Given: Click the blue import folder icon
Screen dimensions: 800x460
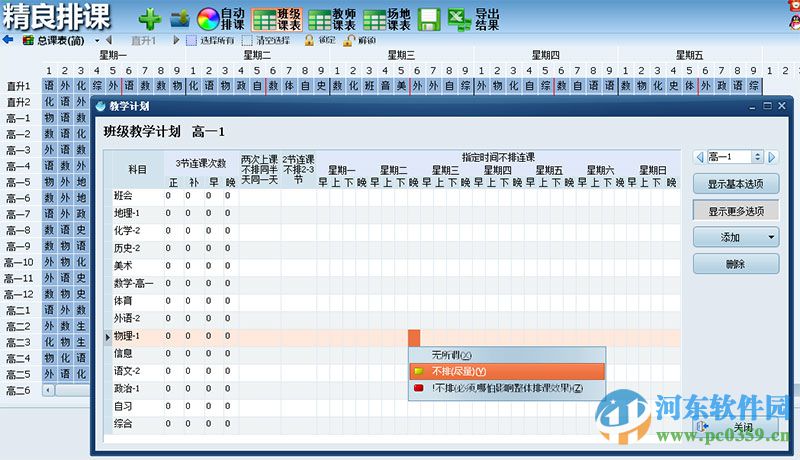Looking at the screenshot, I should [180, 19].
